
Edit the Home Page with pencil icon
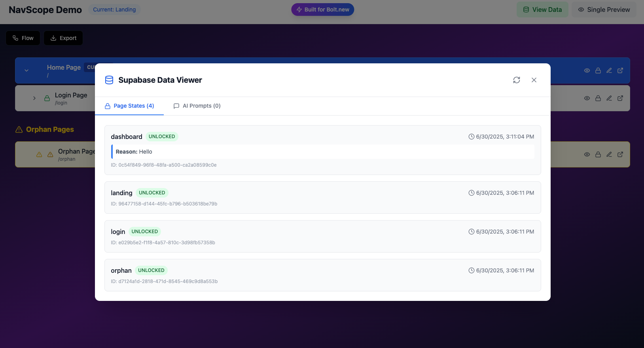(609, 70)
